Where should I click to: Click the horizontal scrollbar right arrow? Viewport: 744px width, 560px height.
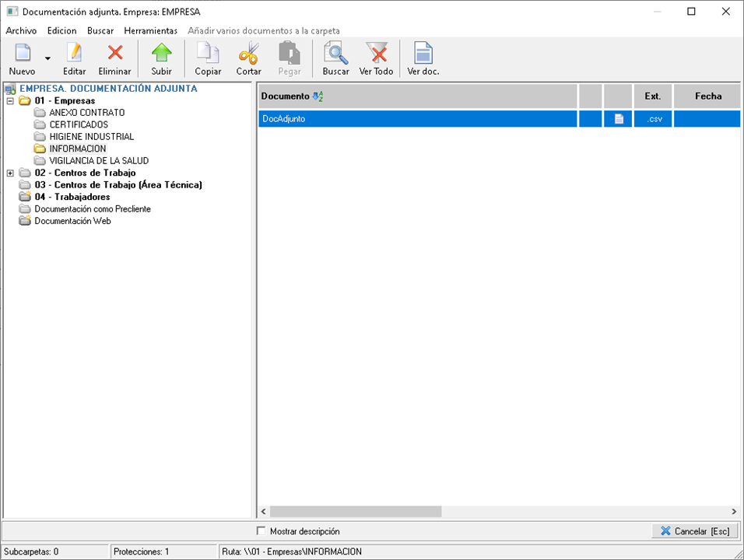734,512
